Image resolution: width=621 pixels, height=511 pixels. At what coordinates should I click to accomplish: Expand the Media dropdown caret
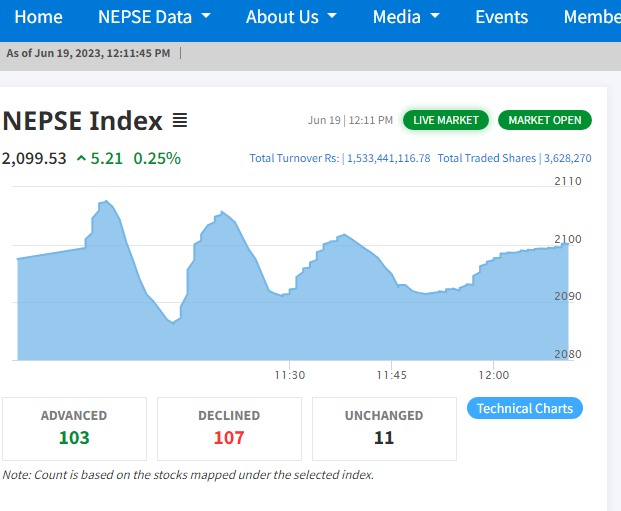[435, 16]
